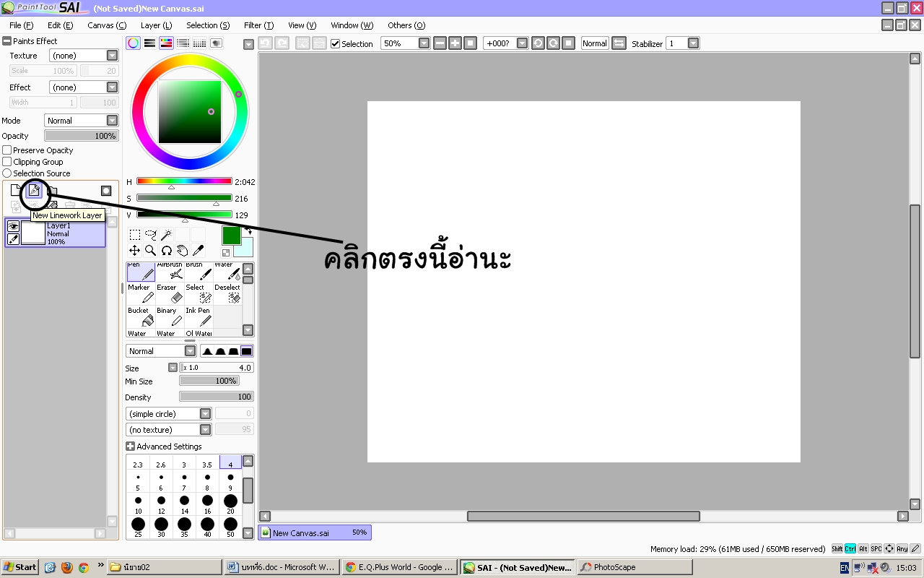
Task: Adjust the layer Opacity slider
Action: (82, 136)
